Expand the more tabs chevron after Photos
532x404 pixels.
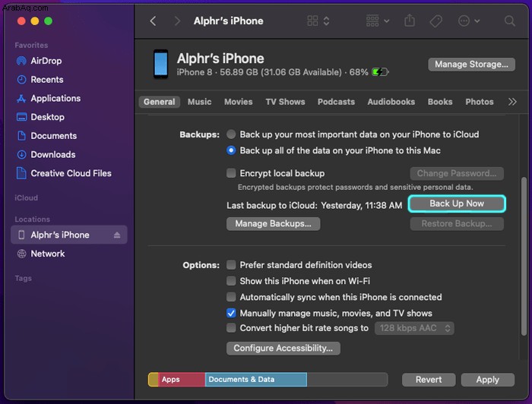point(511,102)
